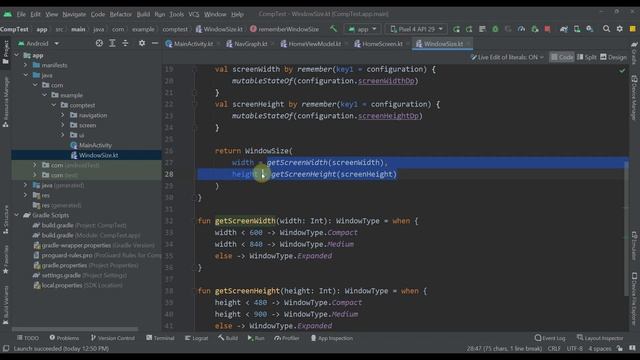Image resolution: width=640 pixels, height=360 pixels.
Task: Click the red Stop button
Action: point(547,29)
